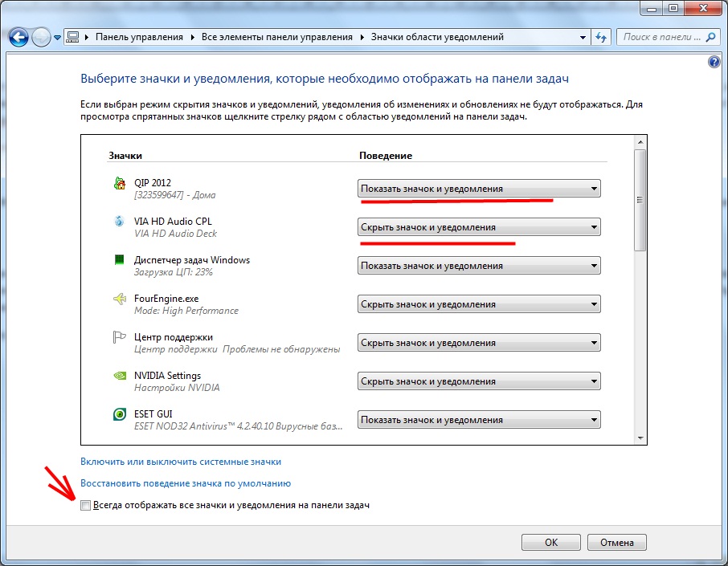Image resolution: width=728 pixels, height=566 pixels.
Task: Click the Значки column header
Action: 125,156
